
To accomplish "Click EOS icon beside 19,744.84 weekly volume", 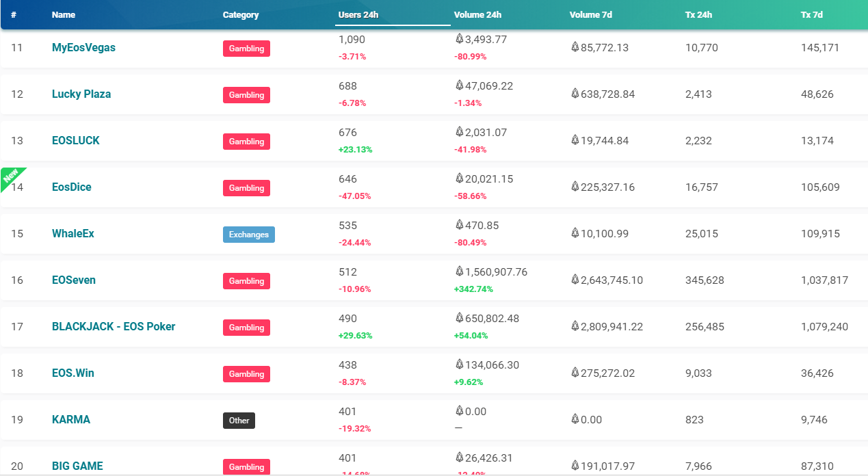I will (575, 140).
